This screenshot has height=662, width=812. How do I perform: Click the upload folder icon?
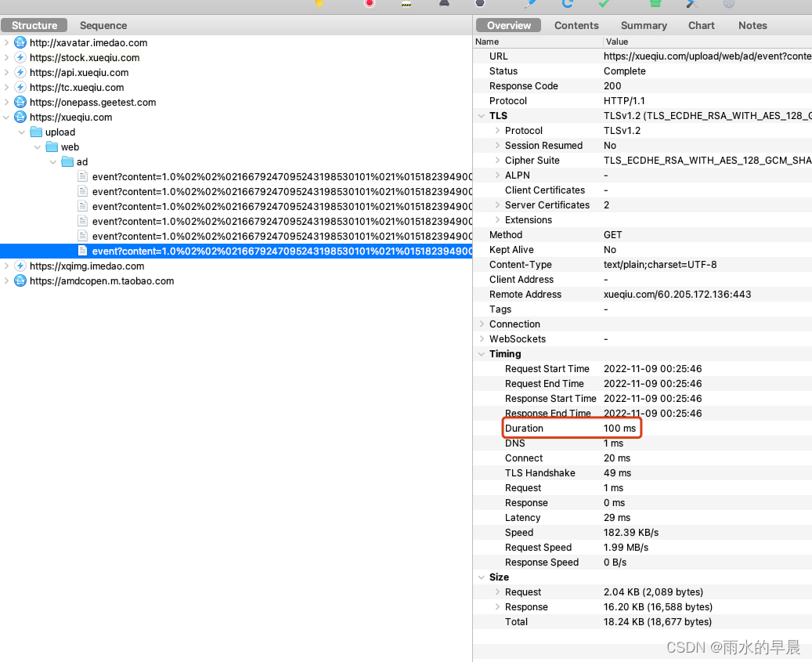(x=36, y=132)
